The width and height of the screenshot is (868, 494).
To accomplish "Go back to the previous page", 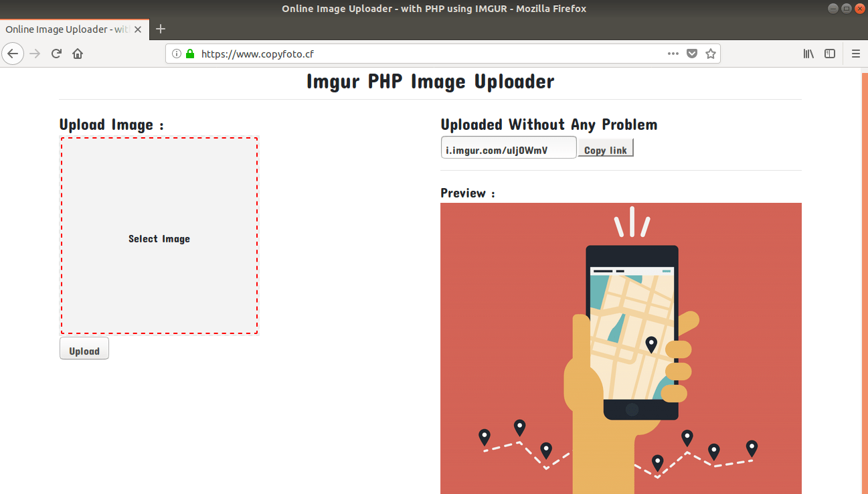I will [13, 54].
